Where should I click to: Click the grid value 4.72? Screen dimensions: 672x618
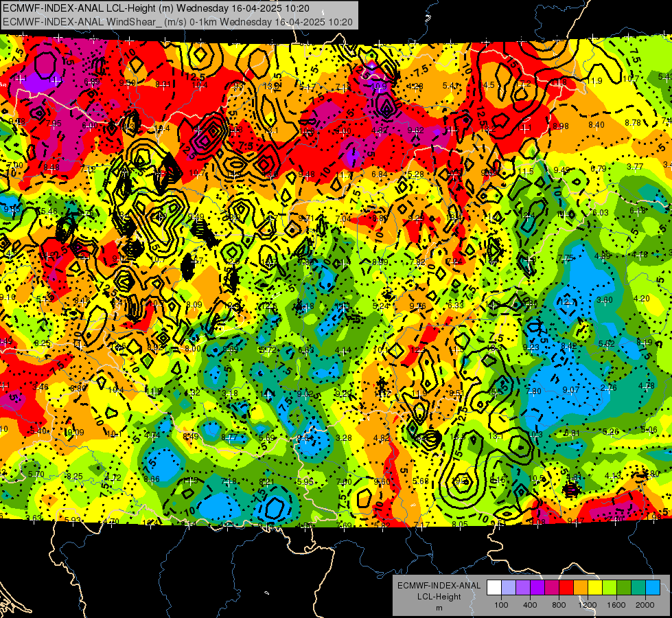pos(113,477)
